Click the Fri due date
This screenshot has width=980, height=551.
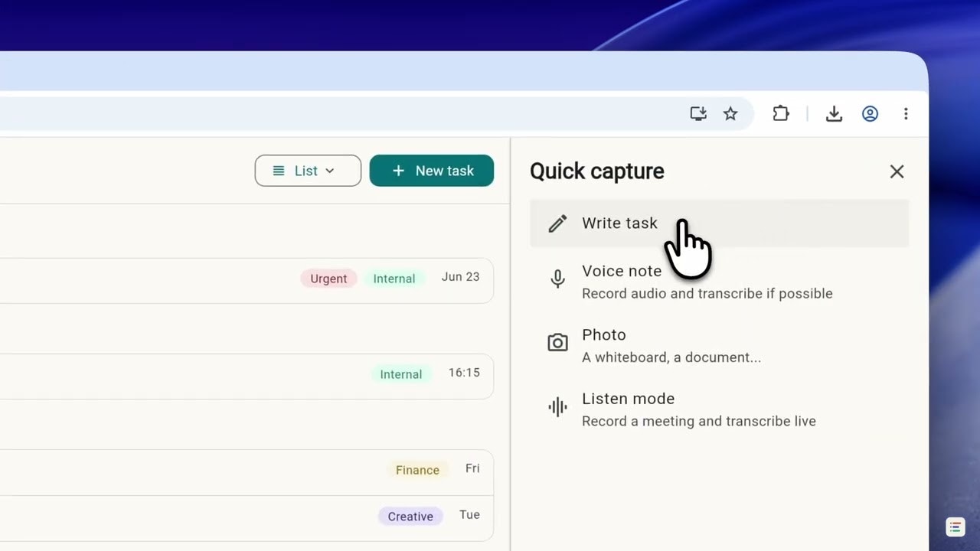point(472,468)
